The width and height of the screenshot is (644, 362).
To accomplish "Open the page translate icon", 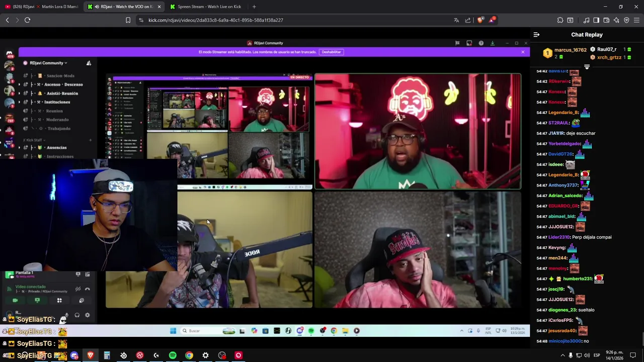I will (x=456, y=20).
